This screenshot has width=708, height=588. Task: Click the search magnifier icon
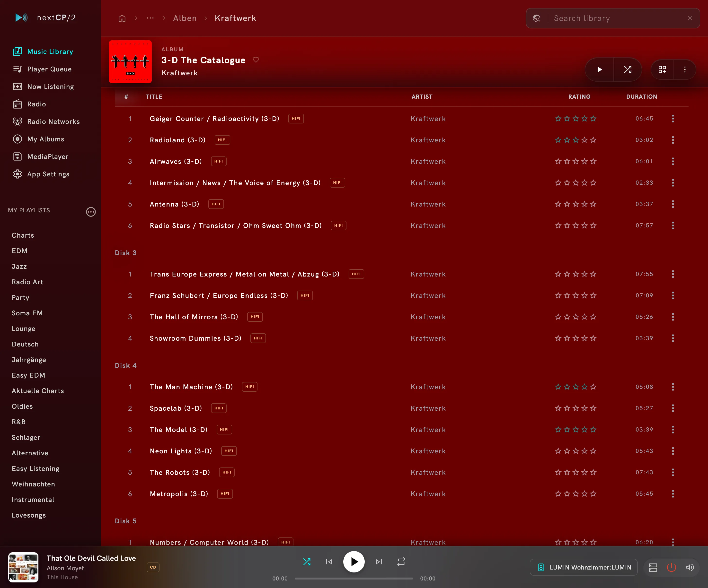537,18
